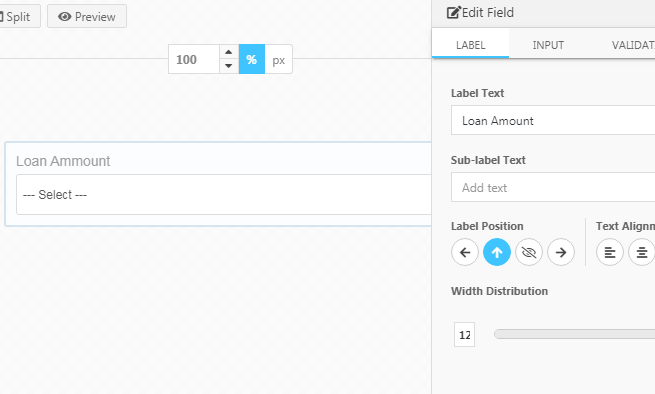The image size is (655, 394).
Task: Click the Width Distribution slider track
Action: (x=574, y=334)
